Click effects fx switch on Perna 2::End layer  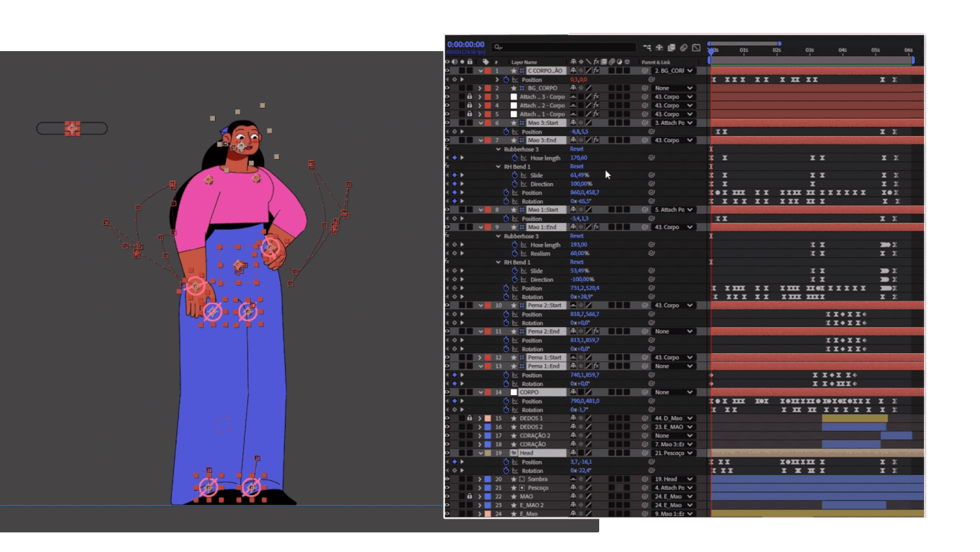[x=596, y=331]
